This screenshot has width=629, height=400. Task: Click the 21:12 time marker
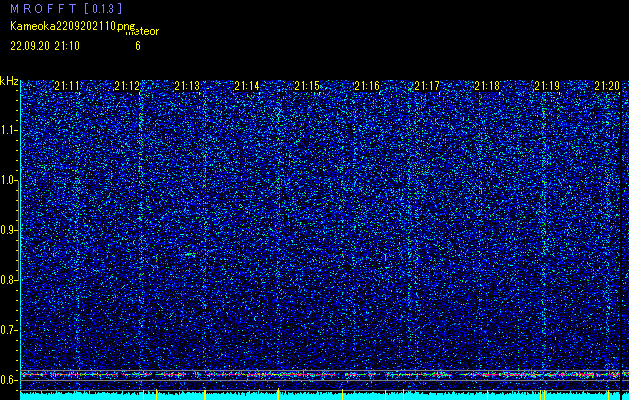(x=127, y=86)
